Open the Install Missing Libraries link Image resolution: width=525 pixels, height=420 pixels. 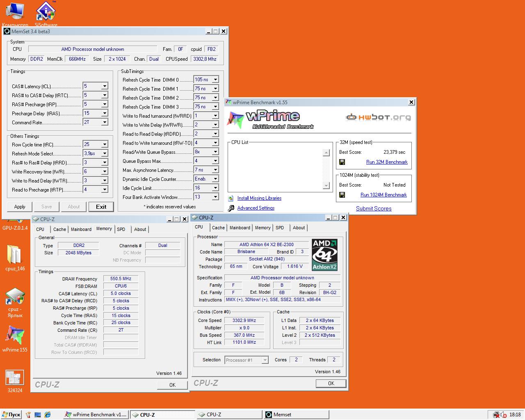(259, 198)
